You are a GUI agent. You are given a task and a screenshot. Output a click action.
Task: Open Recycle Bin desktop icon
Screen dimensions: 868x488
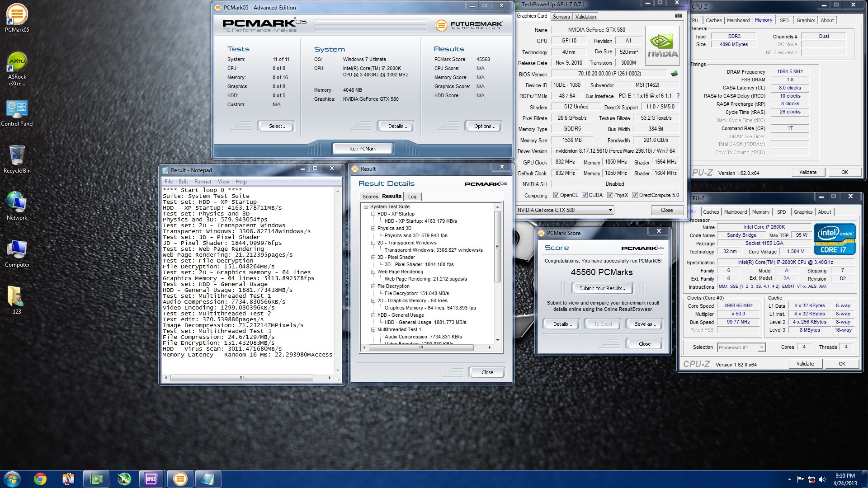(17, 159)
